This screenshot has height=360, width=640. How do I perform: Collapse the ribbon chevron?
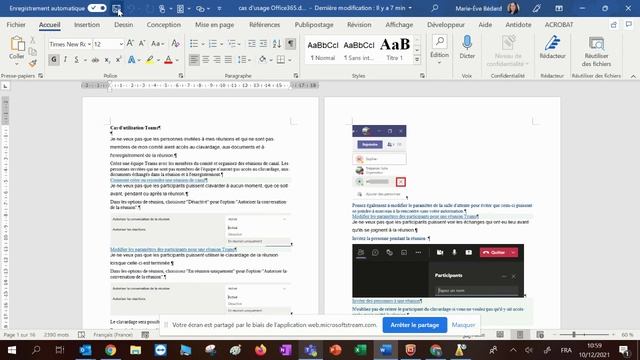point(633,76)
